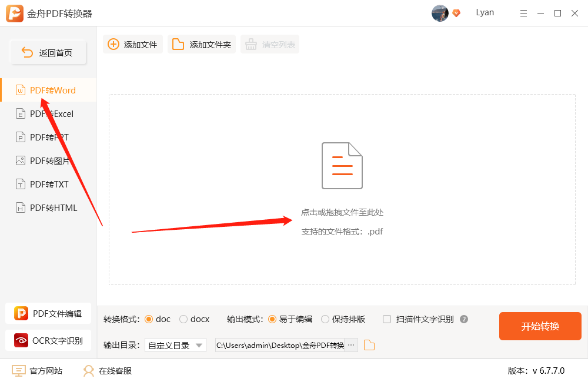Click the 开始转换 button
The image size is (588, 382).
click(x=540, y=326)
